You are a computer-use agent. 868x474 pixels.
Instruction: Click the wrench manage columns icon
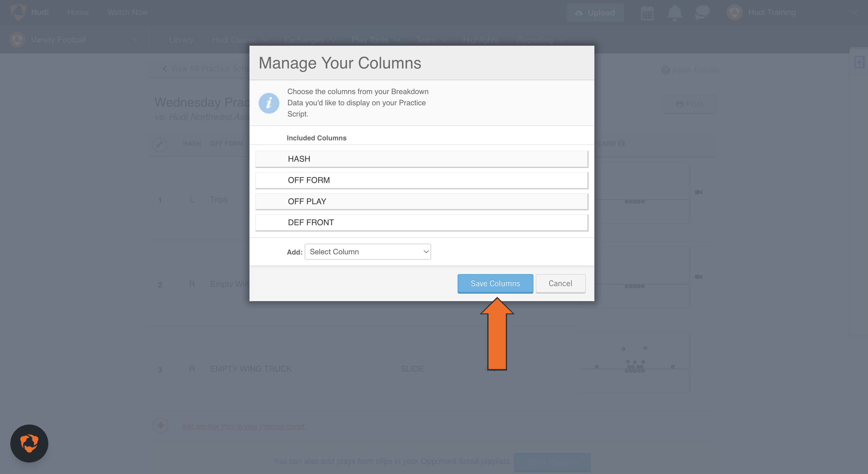click(x=160, y=145)
